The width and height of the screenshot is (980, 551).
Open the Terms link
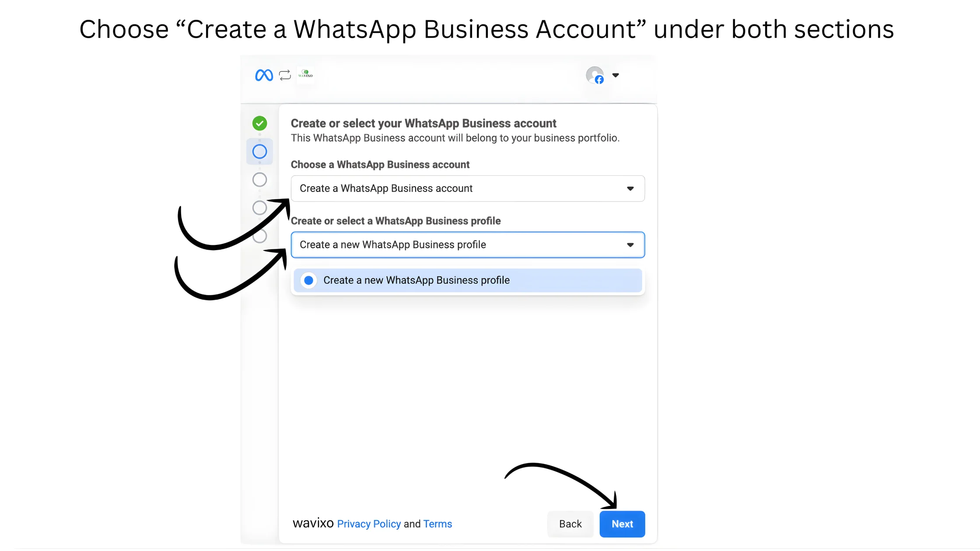tap(437, 524)
